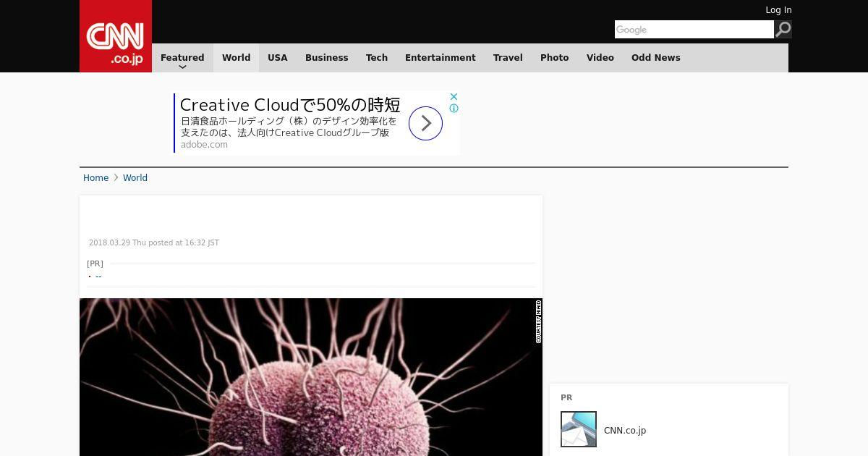Open the World tab
The width and height of the screenshot is (868, 456).
pos(236,58)
